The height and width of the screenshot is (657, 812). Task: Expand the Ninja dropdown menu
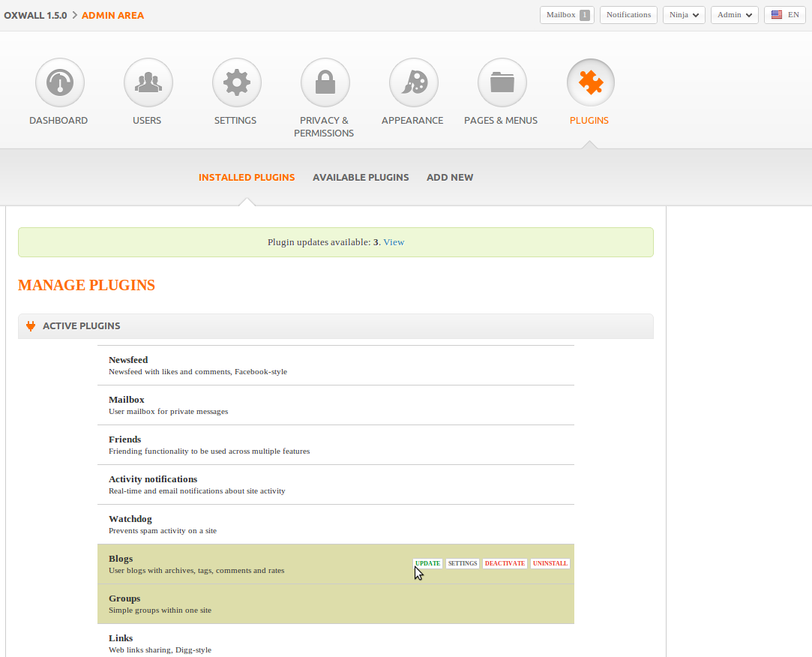[684, 15]
